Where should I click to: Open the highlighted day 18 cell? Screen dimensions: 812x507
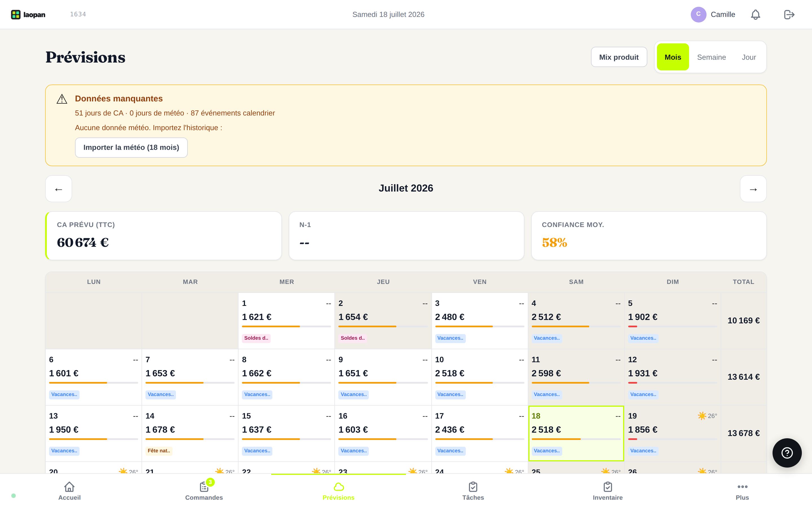point(576,433)
